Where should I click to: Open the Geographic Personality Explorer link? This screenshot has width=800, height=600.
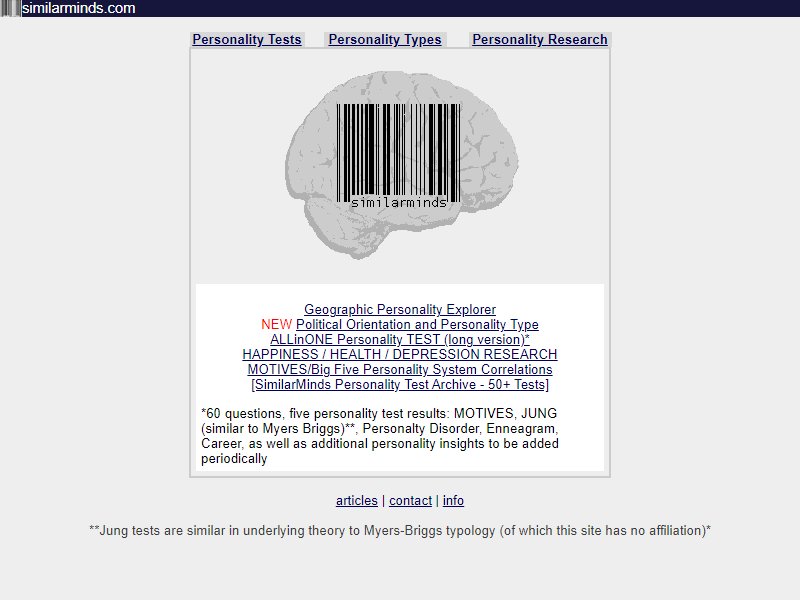(400, 310)
